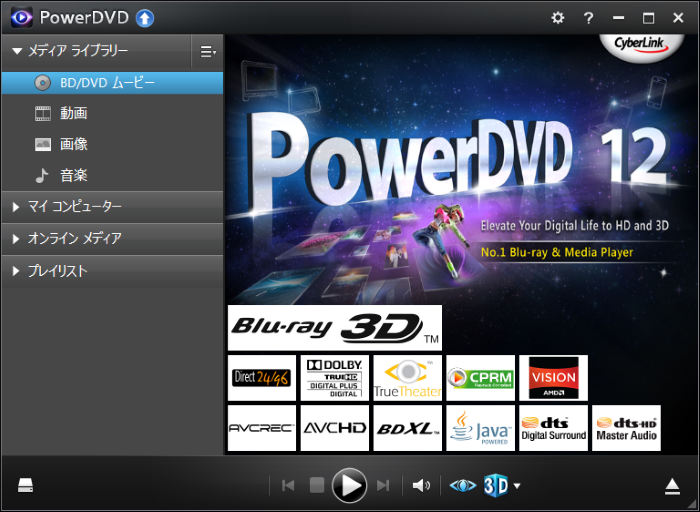700x512 pixels.
Task: Expand the オンライン メディア section
Action: point(17,239)
